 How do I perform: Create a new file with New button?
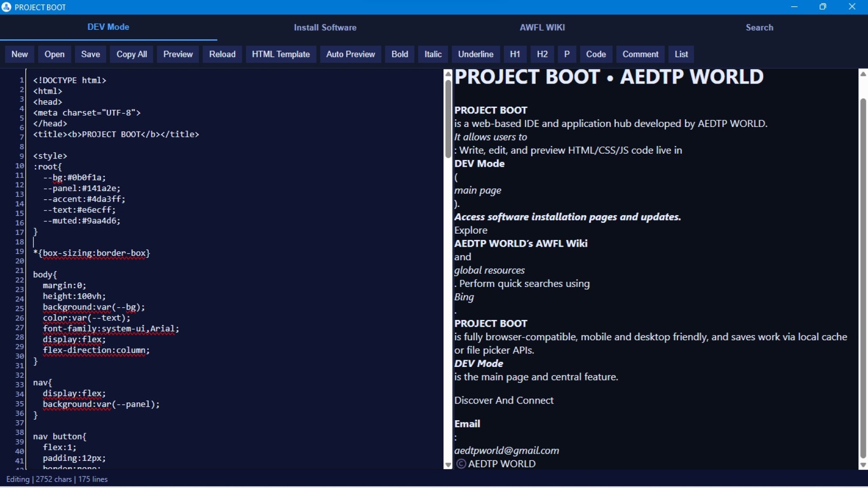tap(19, 54)
